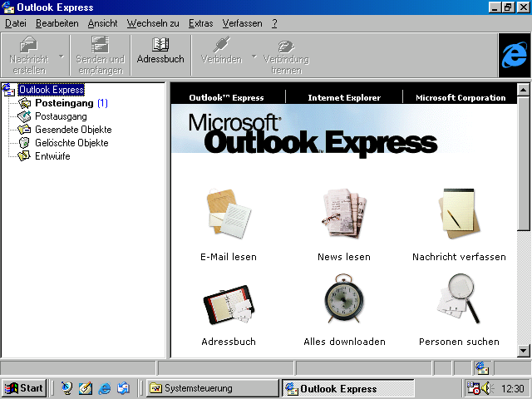This screenshot has height=399, width=532.
Task: Click the News lesen newspaper icon
Action: click(x=344, y=213)
